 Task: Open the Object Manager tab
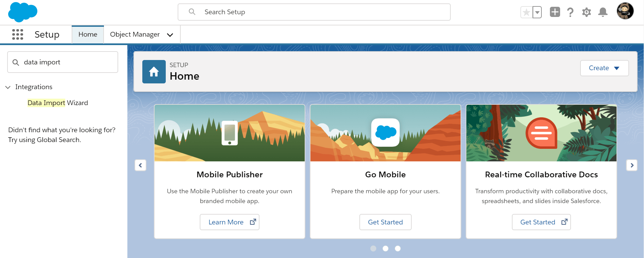(x=135, y=34)
